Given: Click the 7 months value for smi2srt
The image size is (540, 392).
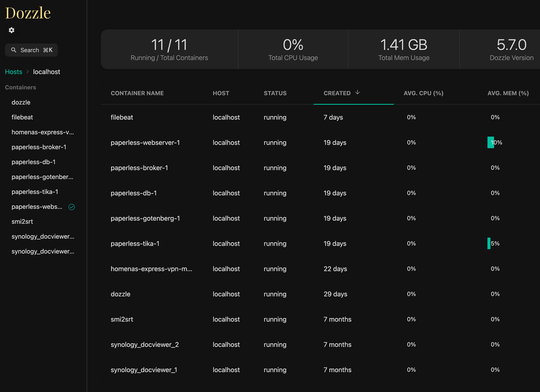Looking at the screenshot, I should click(x=337, y=319).
